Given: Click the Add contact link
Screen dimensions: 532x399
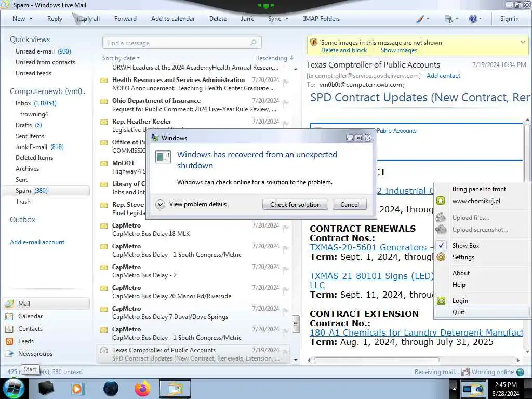Looking at the screenshot, I should click(443, 76).
